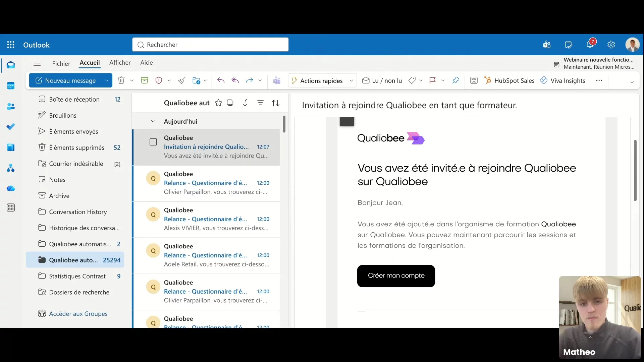Open More apps grid in rail
644x362 pixels.
(x=11, y=208)
